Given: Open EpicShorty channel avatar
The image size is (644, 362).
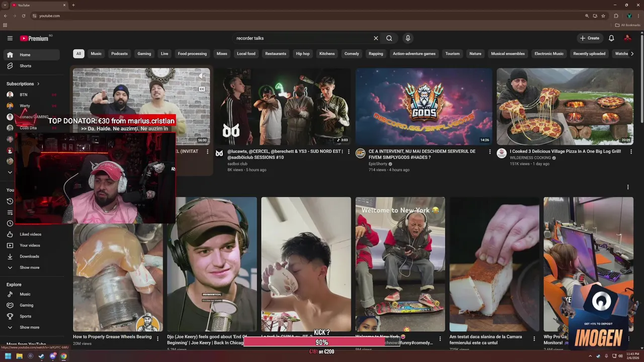Looking at the screenshot, I should pyautogui.click(x=360, y=153).
